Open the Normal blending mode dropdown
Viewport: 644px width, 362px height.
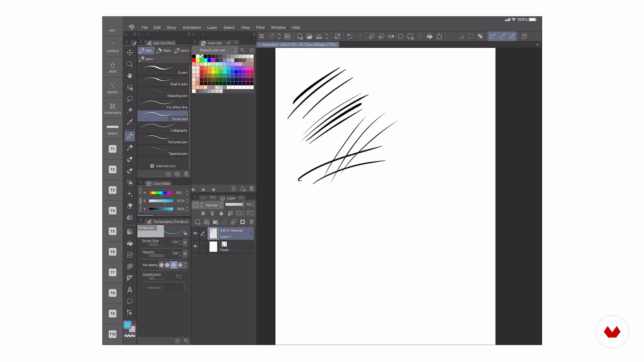pos(214,205)
